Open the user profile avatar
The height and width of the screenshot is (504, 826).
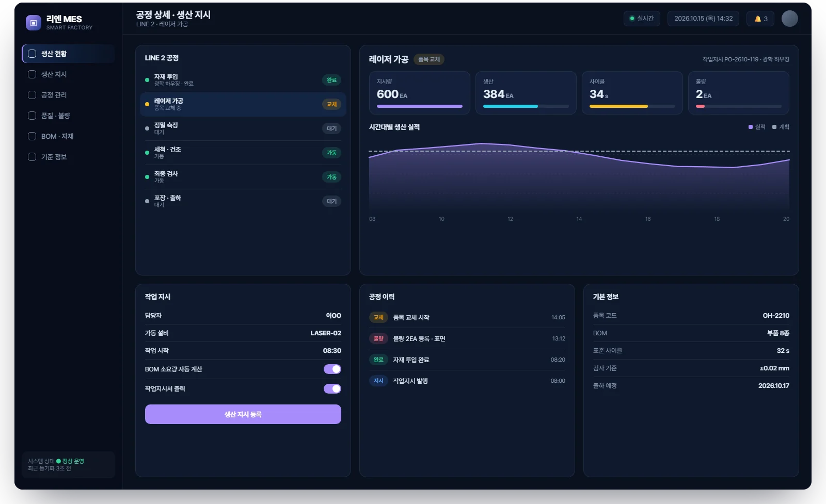(790, 19)
